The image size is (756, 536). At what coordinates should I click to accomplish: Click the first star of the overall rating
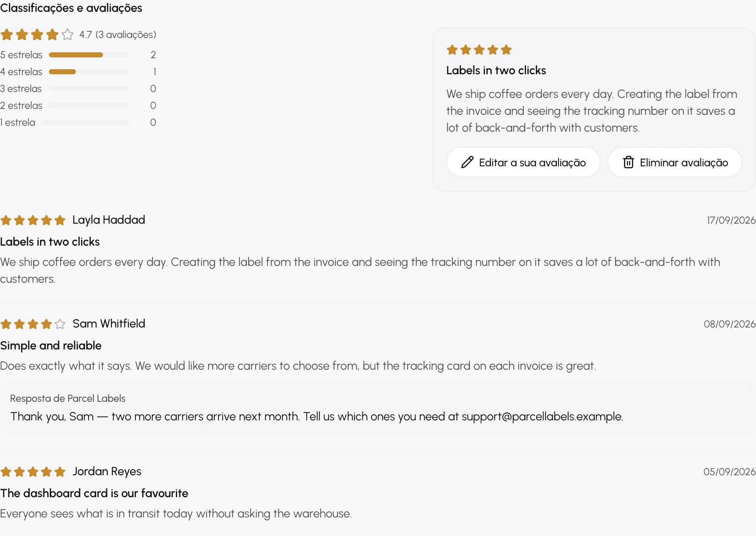[7, 34]
